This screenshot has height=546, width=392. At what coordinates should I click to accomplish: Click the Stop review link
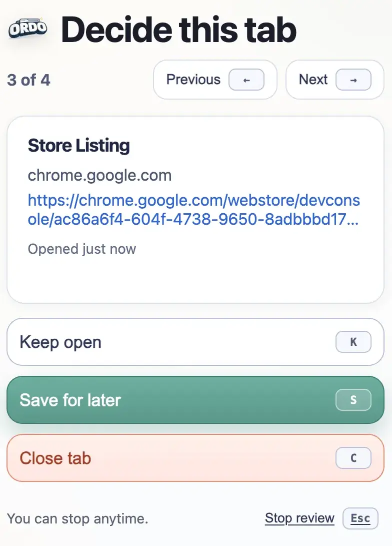[299, 518]
